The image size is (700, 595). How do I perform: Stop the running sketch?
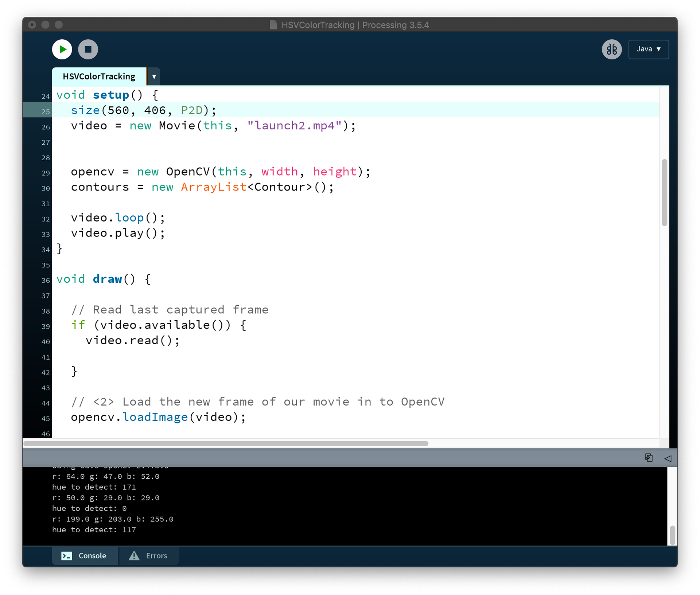[x=88, y=49]
